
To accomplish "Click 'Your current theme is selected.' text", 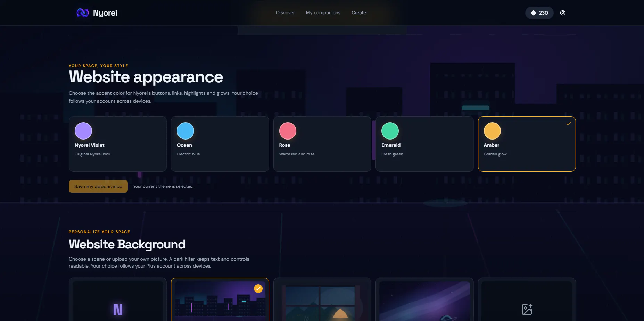I will [x=163, y=186].
